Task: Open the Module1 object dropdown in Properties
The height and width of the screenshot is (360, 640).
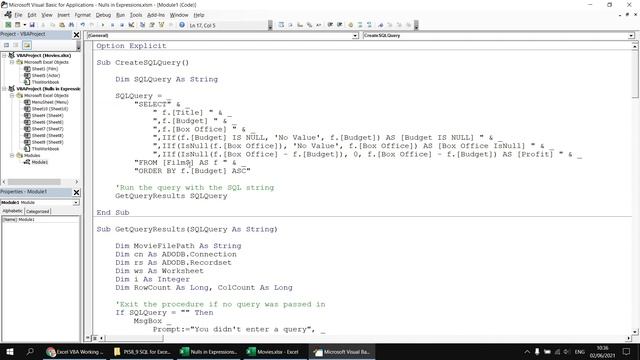Action: (x=76, y=202)
